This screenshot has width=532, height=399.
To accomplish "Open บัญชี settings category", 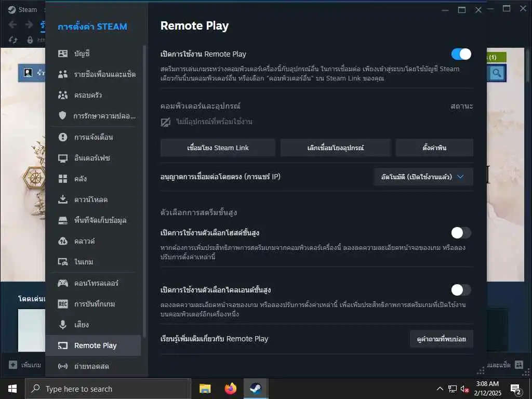I will click(x=93, y=54).
